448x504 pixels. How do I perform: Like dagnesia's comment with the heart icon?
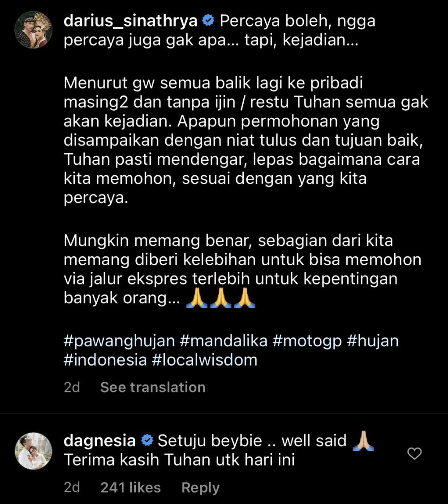click(x=414, y=453)
